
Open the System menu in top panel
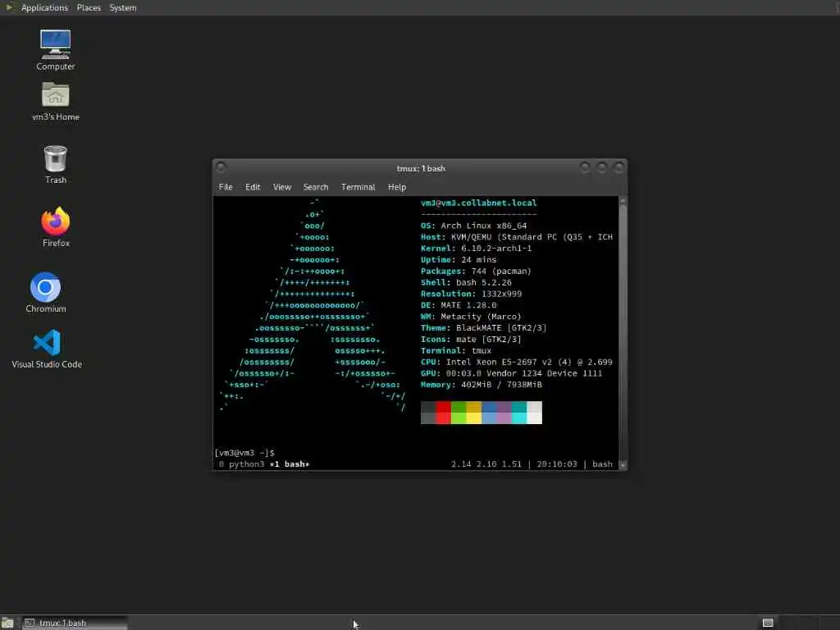point(123,7)
